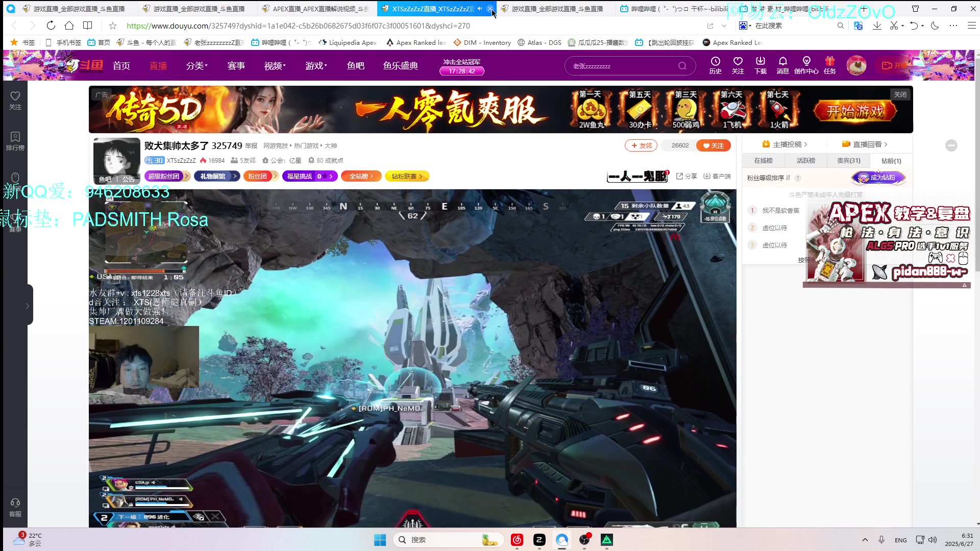Viewport: 980px width, 551px height.
Task: Toggle night mode moon icon
Action: pyautogui.click(x=935, y=26)
